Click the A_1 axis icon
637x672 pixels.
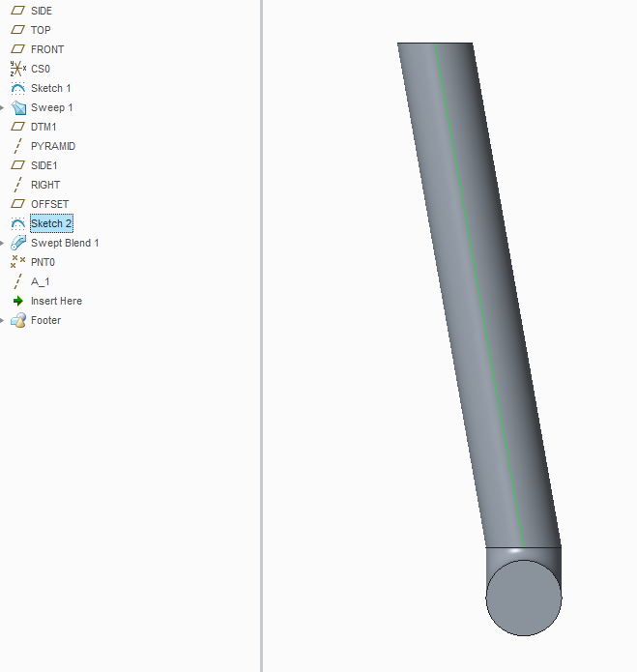tap(17, 281)
